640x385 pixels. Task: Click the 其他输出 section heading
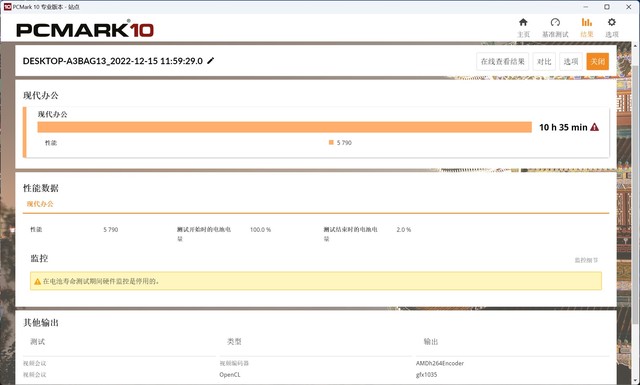(x=41, y=323)
